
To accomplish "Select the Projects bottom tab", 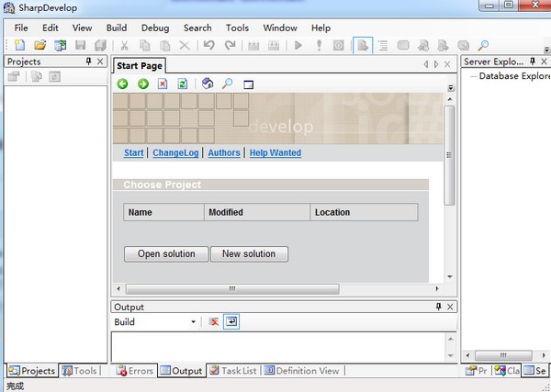I will click(x=32, y=371).
